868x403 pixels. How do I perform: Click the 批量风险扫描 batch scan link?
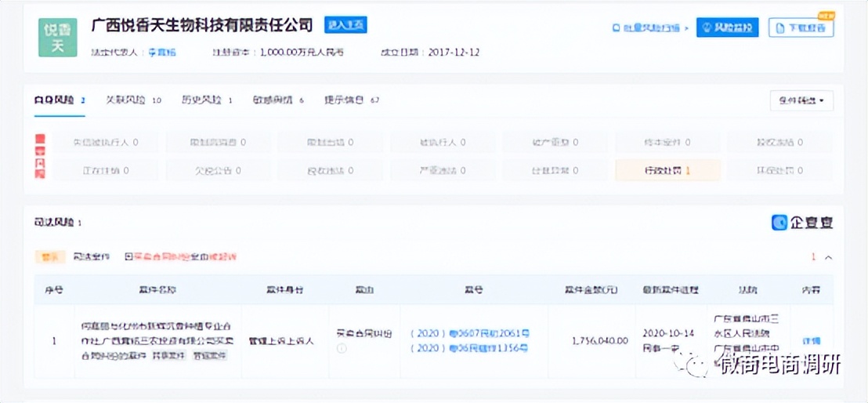[650, 27]
